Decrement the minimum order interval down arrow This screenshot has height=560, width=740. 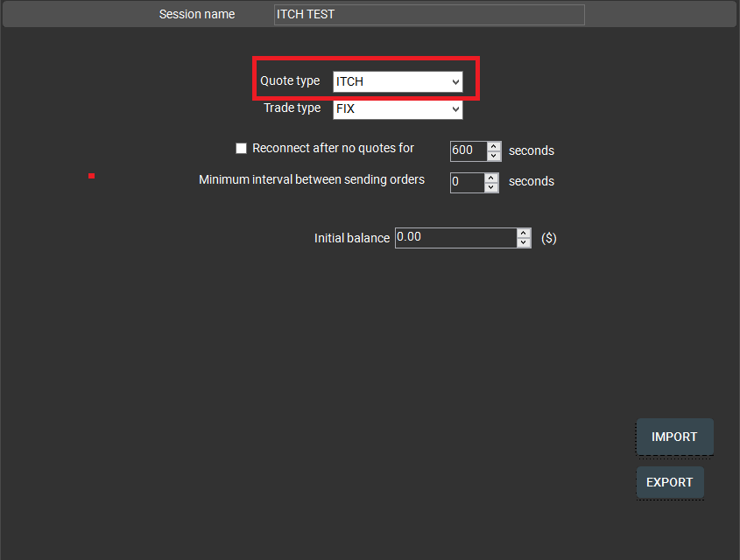[x=491, y=188]
